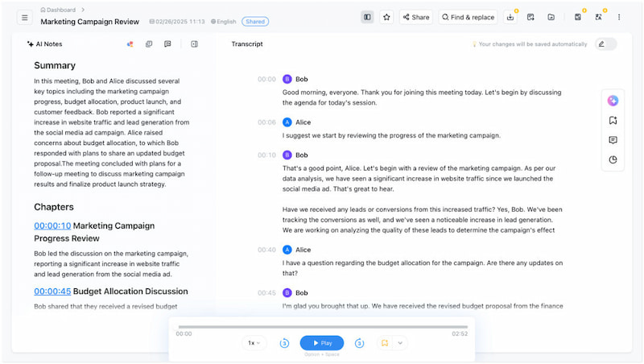Click the Summary heading

point(55,65)
